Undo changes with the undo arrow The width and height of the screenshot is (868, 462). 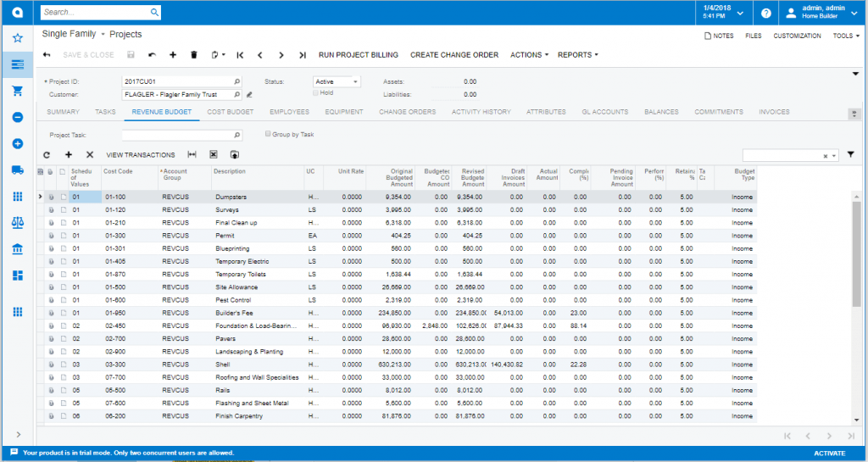[153, 55]
